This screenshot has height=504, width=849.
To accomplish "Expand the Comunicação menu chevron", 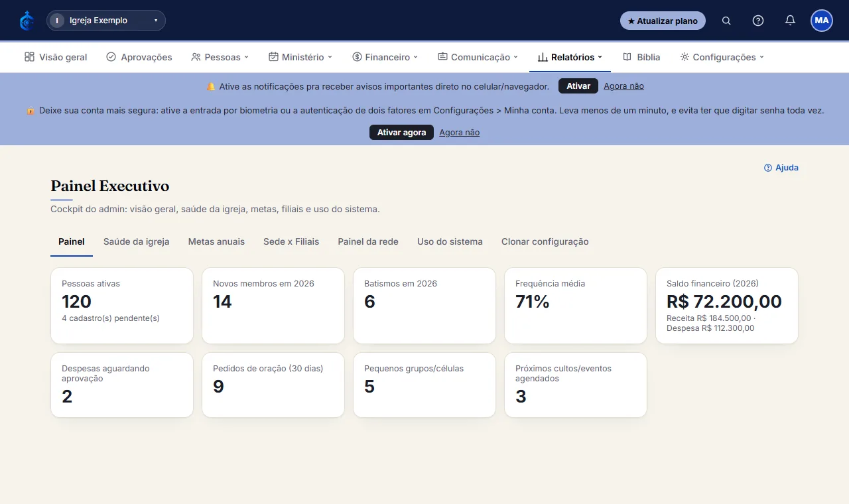I will [x=515, y=57].
